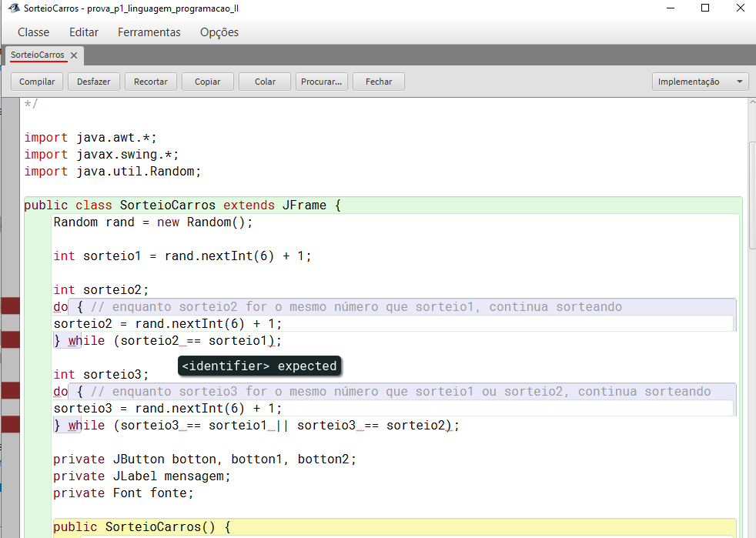
Task: Click the error marker beside second 'do {' line
Action: pos(10,390)
